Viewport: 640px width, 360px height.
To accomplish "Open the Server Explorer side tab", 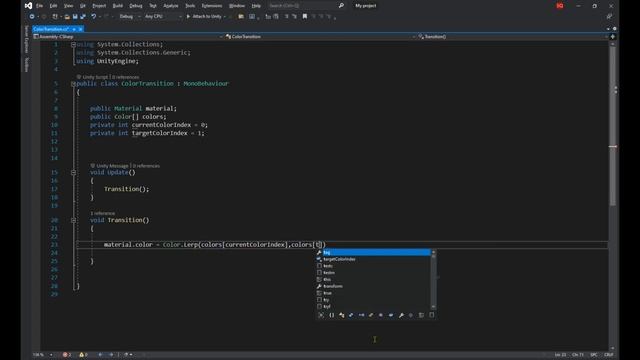I will pos(27,39).
